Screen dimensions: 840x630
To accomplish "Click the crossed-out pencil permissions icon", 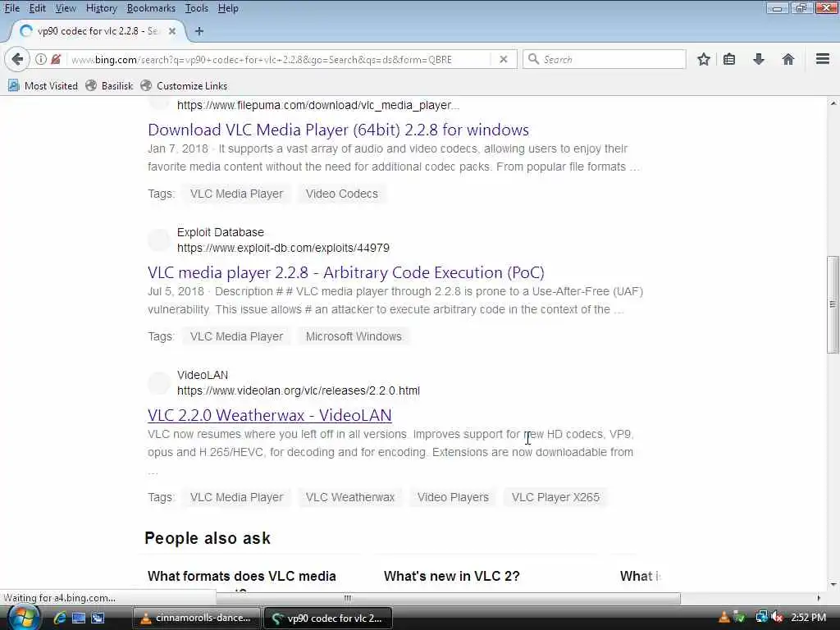I will 56,59.
